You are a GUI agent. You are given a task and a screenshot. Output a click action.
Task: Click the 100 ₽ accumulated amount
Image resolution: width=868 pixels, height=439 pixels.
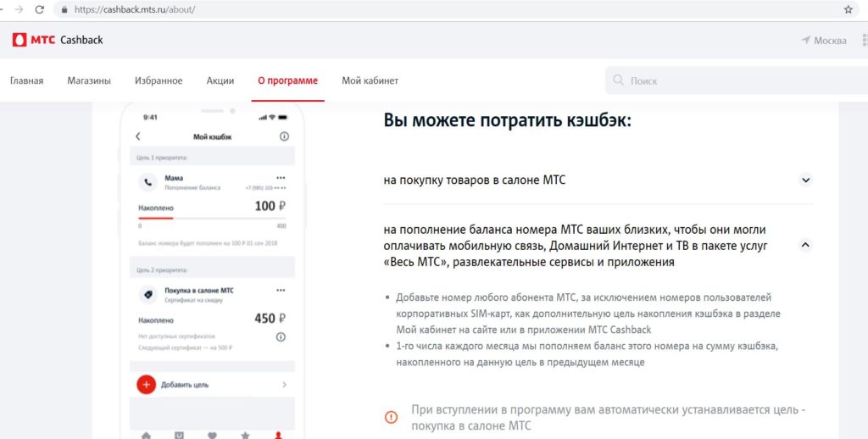[x=270, y=206]
